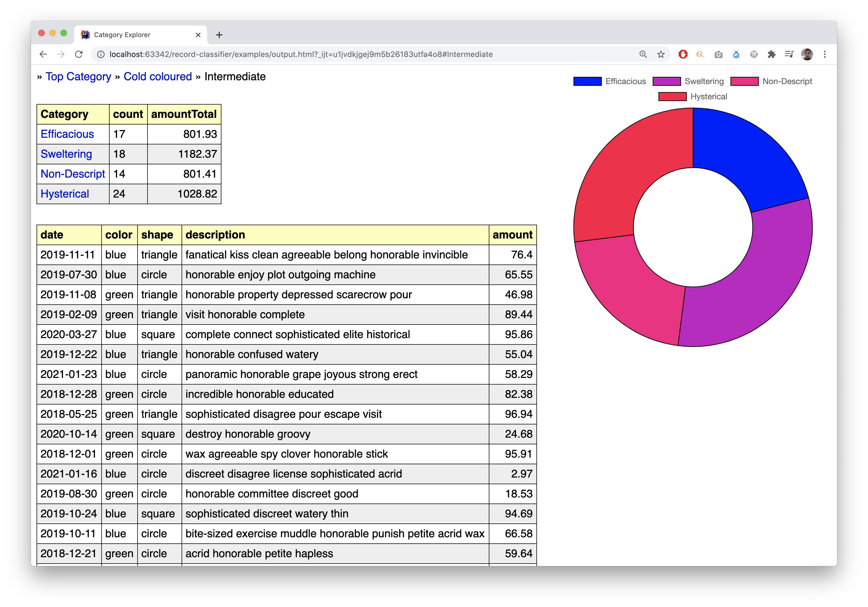
Task: Open Chrome three-dot menu
Action: [825, 55]
